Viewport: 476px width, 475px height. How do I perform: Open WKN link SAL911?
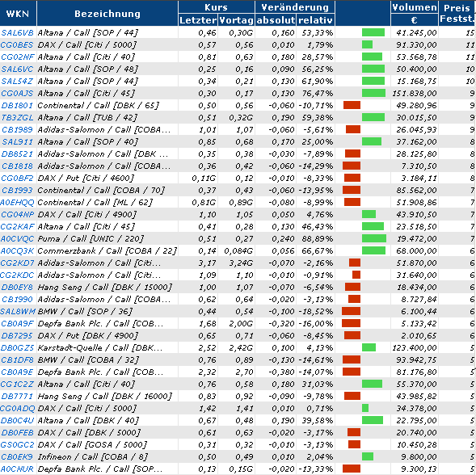click(x=17, y=141)
